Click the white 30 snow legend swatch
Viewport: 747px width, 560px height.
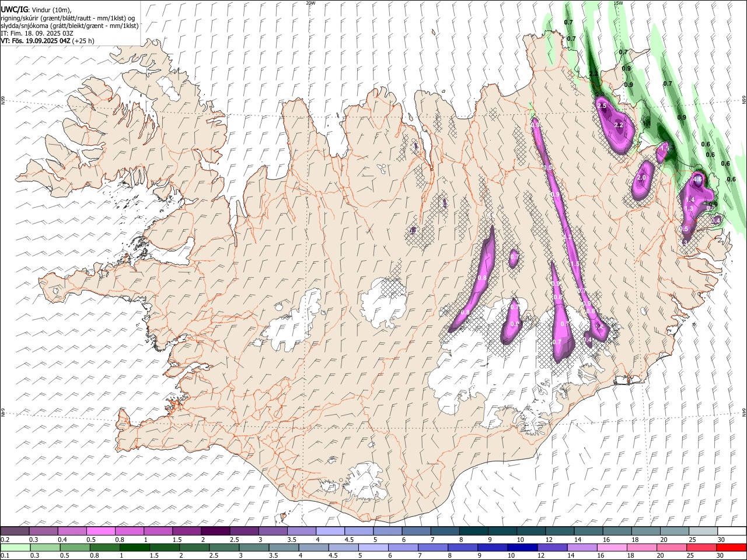[x=732, y=531]
